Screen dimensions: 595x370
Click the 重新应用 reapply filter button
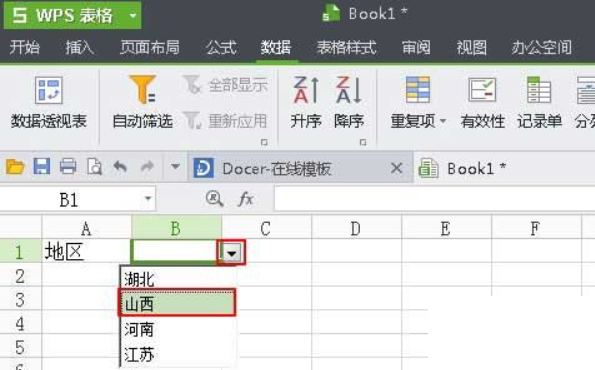225,121
